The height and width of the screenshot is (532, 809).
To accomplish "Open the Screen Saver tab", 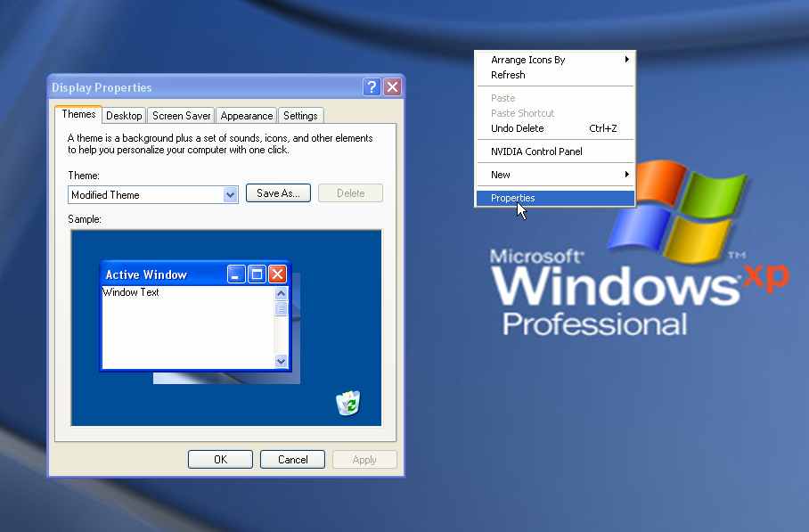I will (x=181, y=116).
